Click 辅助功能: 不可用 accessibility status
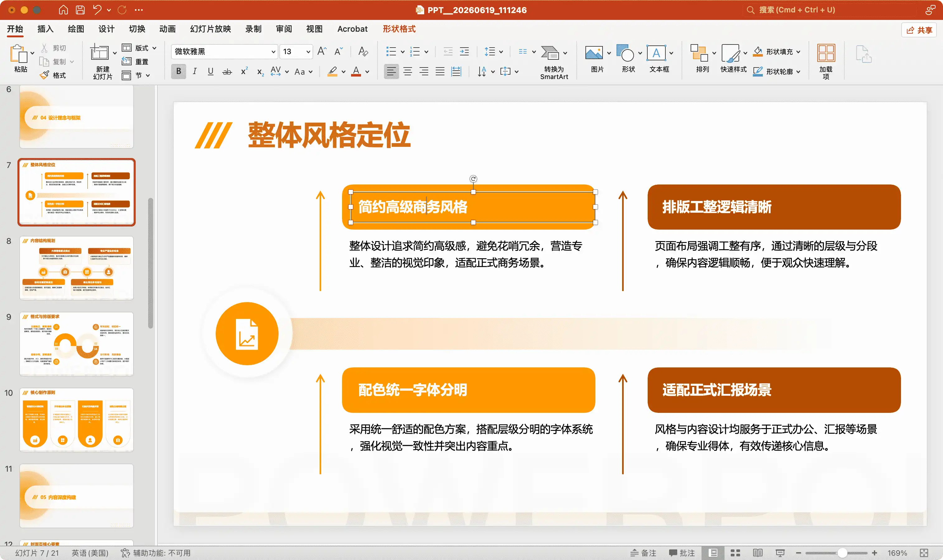943x560 pixels. coord(156,553)
